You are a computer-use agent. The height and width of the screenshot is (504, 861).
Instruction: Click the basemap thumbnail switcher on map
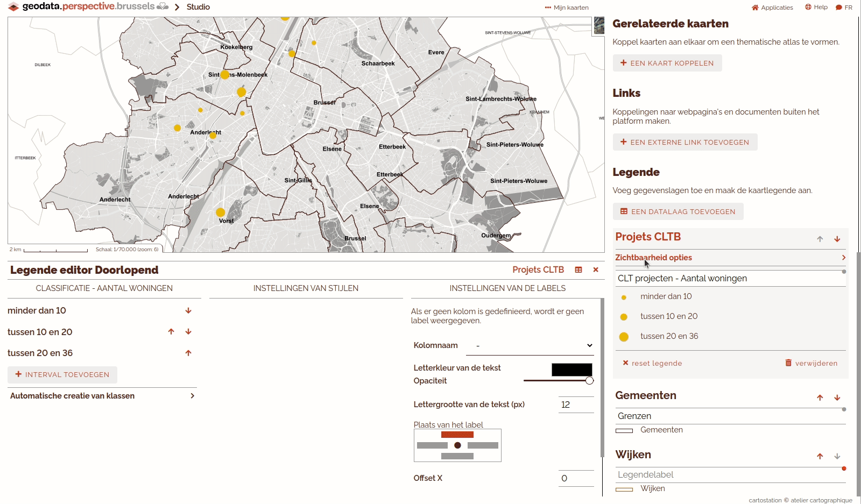pyautogui.click(x=598, y=25)
